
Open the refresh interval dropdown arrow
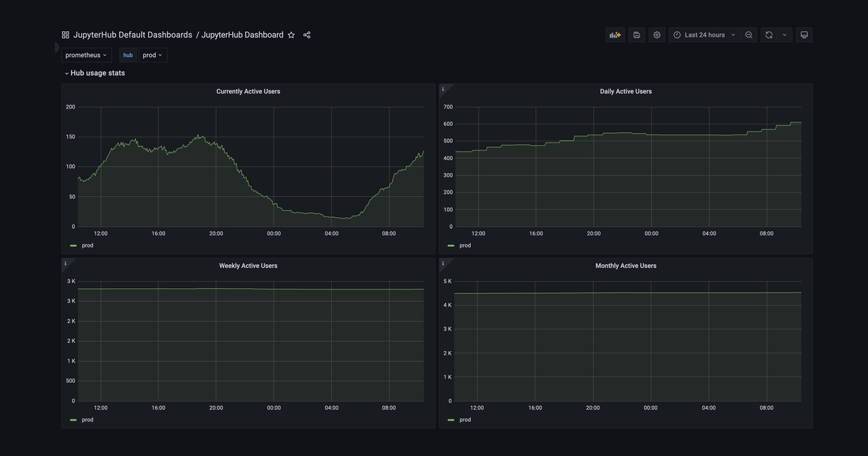[x=785, y=35]
